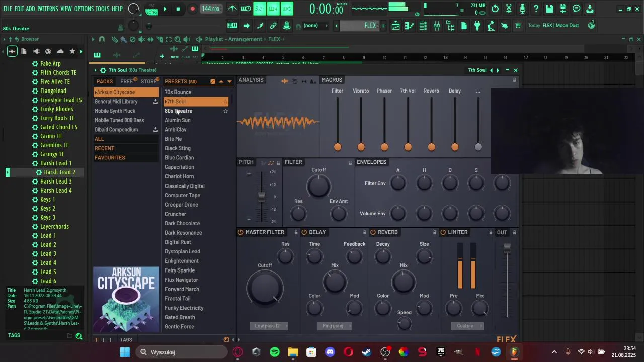Expand the browser tabs right arrow

[x=80, y=51]
